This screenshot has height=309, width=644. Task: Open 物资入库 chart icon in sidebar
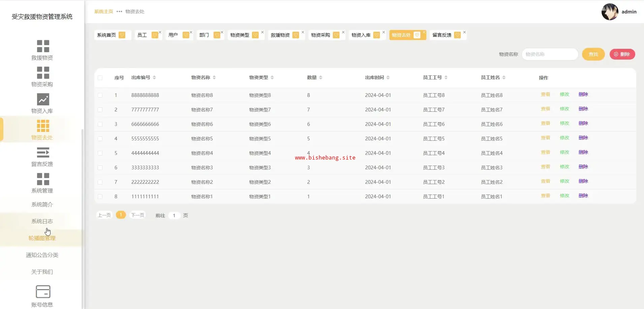[x=43, y=99]
